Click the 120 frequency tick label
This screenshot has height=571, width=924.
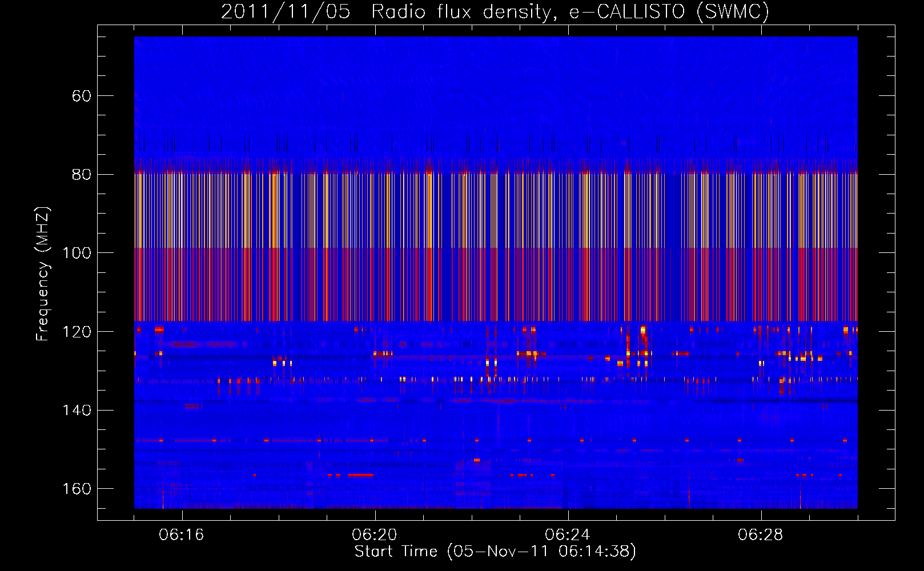77,332
